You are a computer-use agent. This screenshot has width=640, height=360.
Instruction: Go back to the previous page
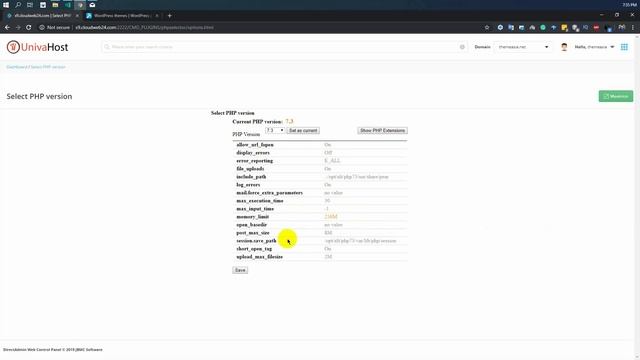pos(7,27)
